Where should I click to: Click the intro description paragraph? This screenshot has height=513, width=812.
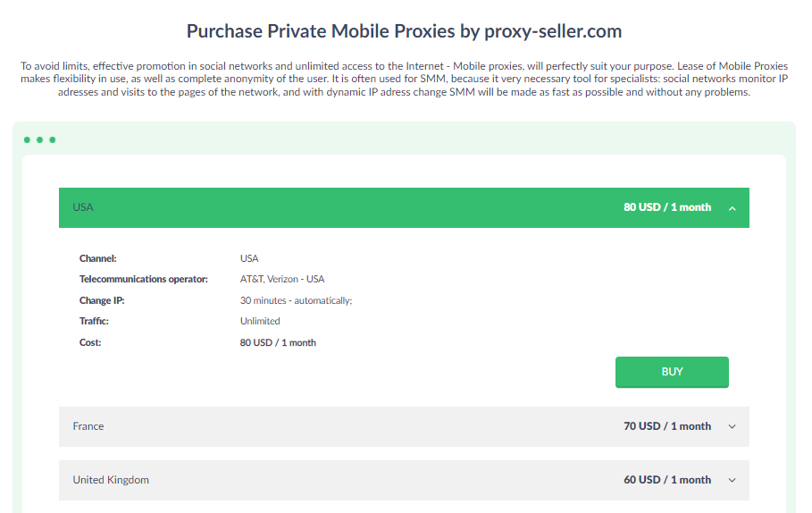tap(404, 79)
